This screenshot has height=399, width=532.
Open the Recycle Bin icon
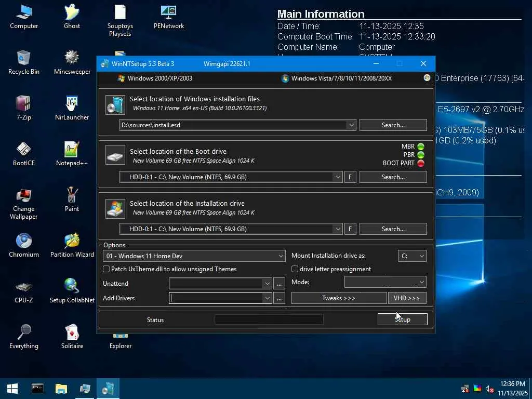(24, 63)
